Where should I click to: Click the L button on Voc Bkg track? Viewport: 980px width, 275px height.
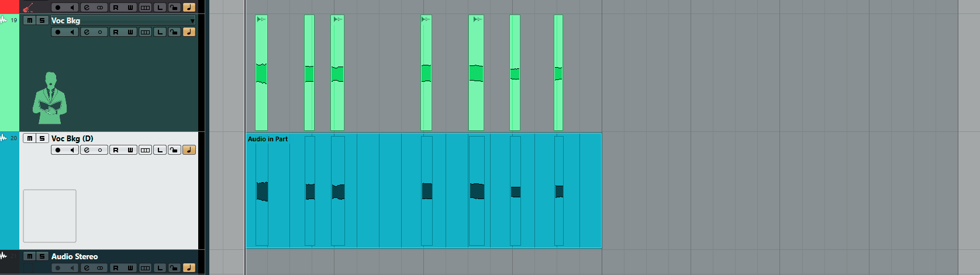pos(160,32)
